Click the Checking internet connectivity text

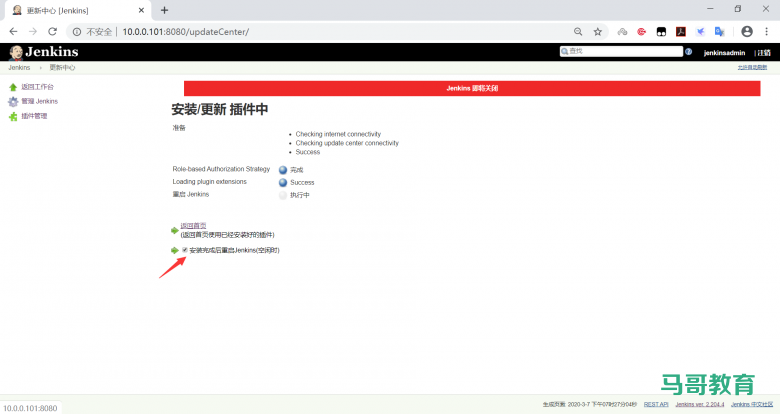(x=338, y=134)
